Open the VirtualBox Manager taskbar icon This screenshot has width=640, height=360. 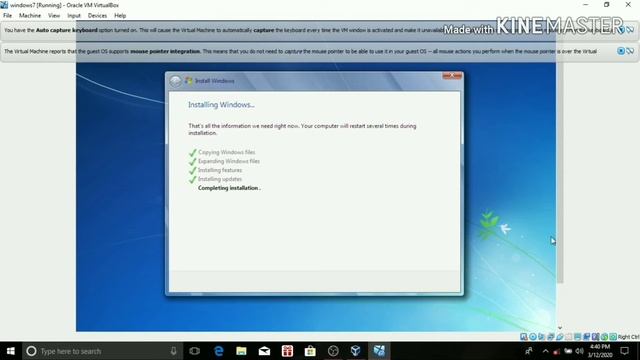pyautogui.click(x=356, y=351)
